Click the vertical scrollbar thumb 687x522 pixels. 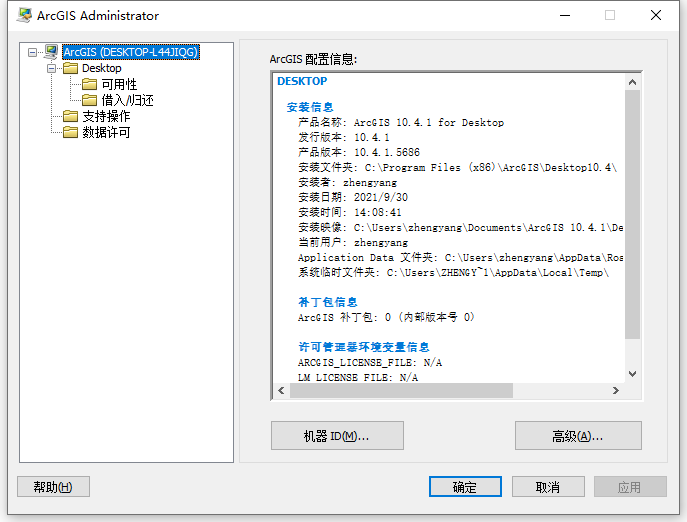[632, 214]
